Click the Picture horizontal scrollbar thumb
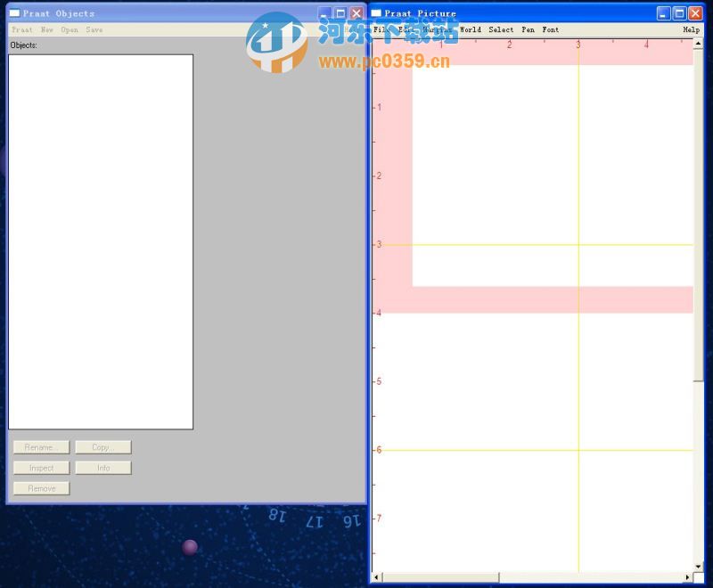713x588 pixels. pyautogui.click(x=440, y=577)
